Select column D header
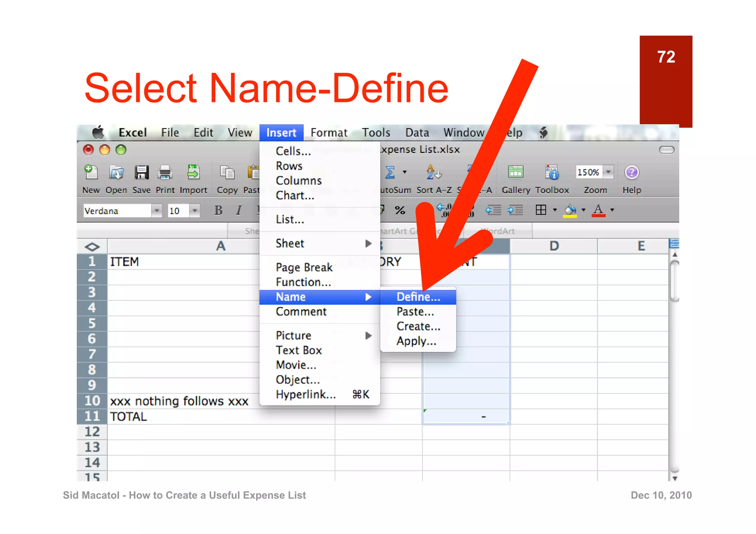The width and height of the screenshot is (756, 534). 553,246
